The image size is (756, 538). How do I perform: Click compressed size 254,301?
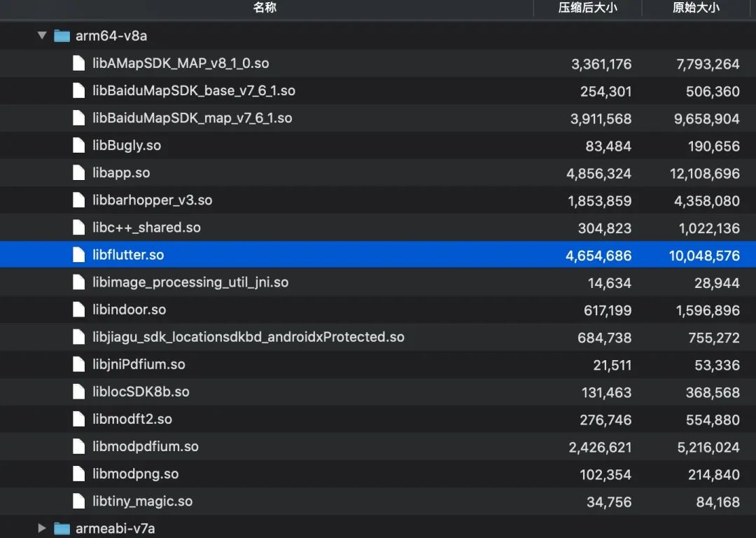[605, 92]
